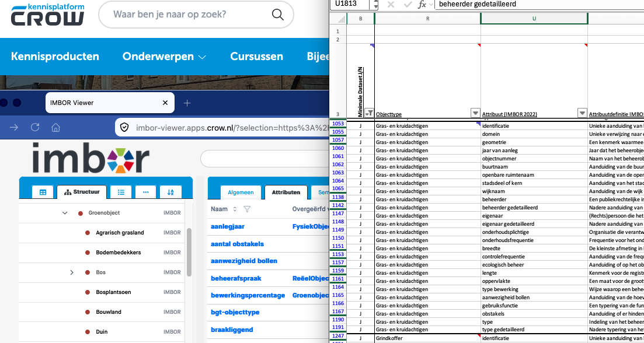Click the CROW kennisplatform logo

point(47,15)
